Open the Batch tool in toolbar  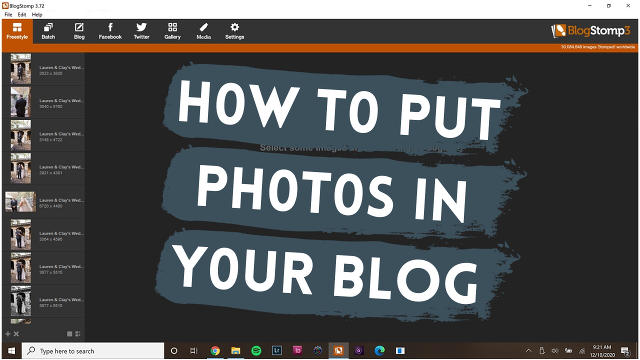pos(48,31)
